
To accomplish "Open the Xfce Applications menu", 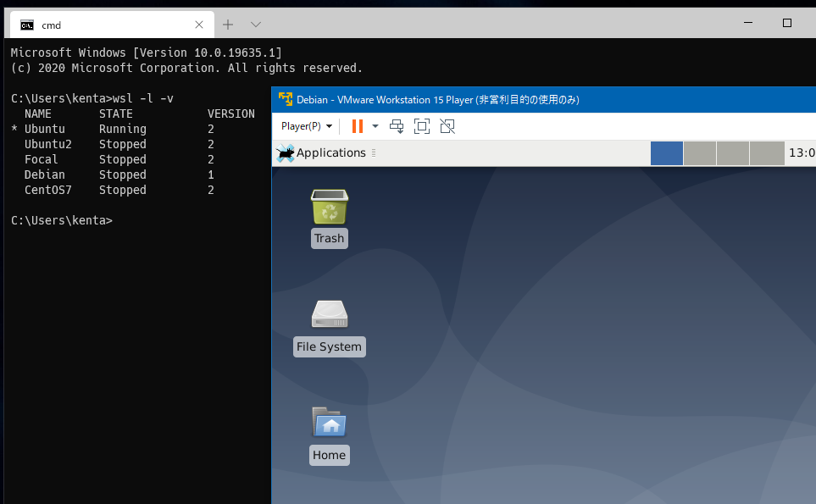I will pos(322,153).
